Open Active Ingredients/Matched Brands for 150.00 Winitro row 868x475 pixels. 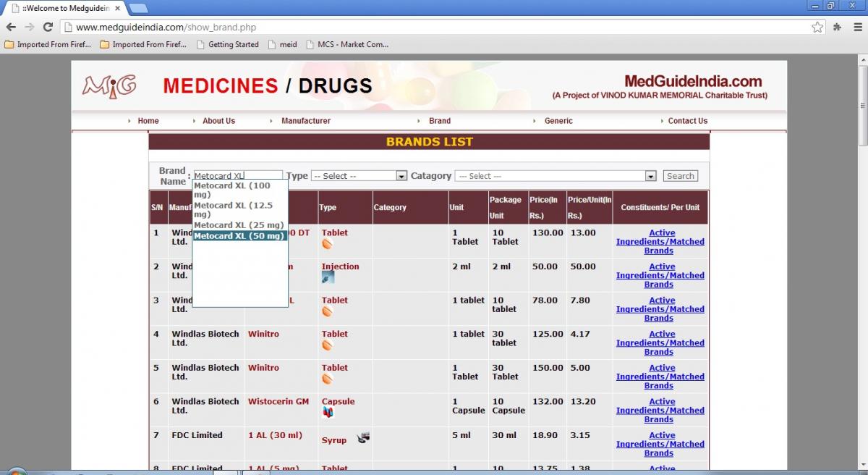(x=660, y=377)
